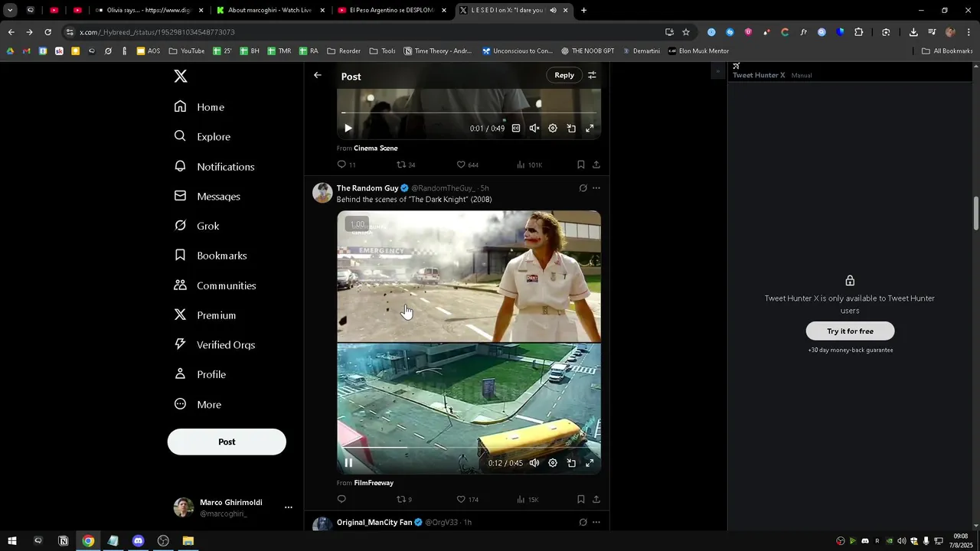Click the back arrow beside Post header

point(318,75)
